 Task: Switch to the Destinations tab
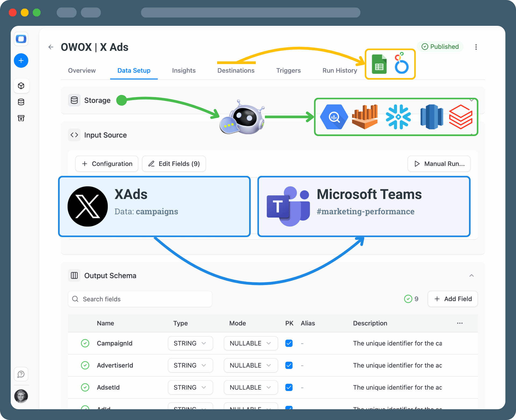236,70
